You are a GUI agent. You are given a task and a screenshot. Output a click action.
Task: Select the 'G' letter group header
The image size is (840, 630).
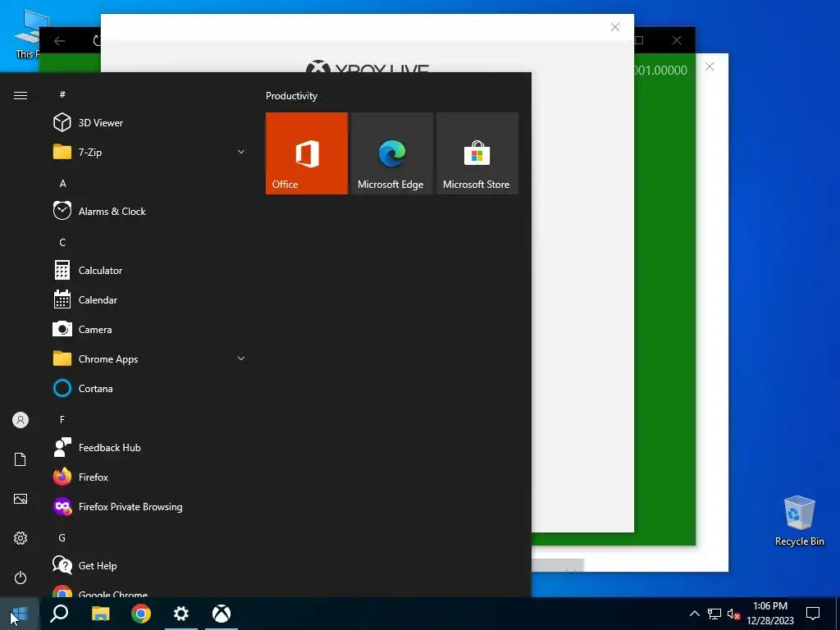point(62,537)
